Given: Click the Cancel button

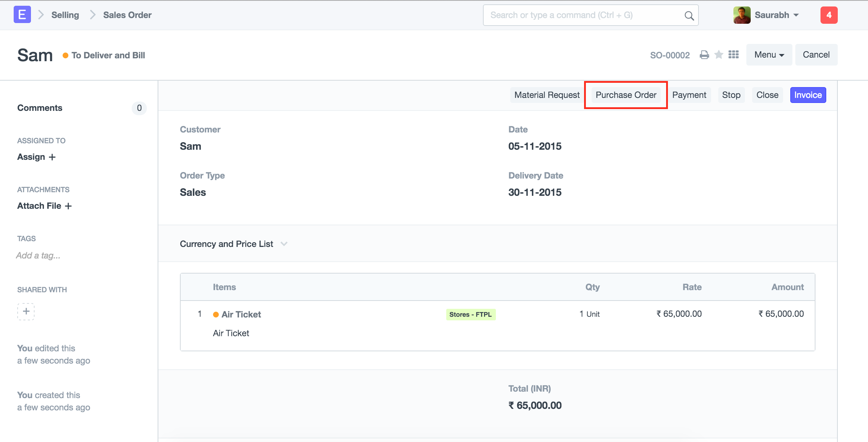Looking at the screenshot, I should click(x=816, y=55).
